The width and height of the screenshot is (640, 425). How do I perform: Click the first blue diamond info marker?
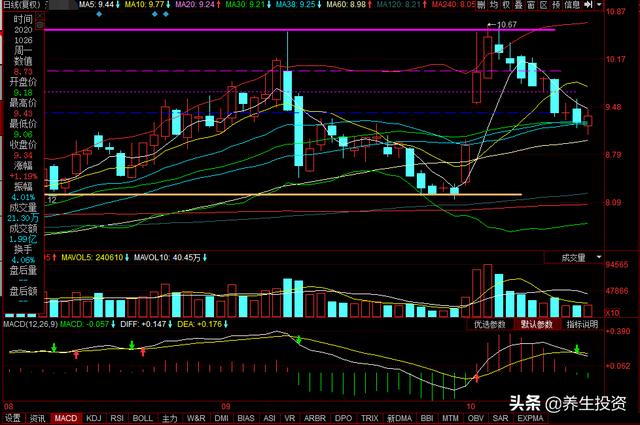point(99,14)
